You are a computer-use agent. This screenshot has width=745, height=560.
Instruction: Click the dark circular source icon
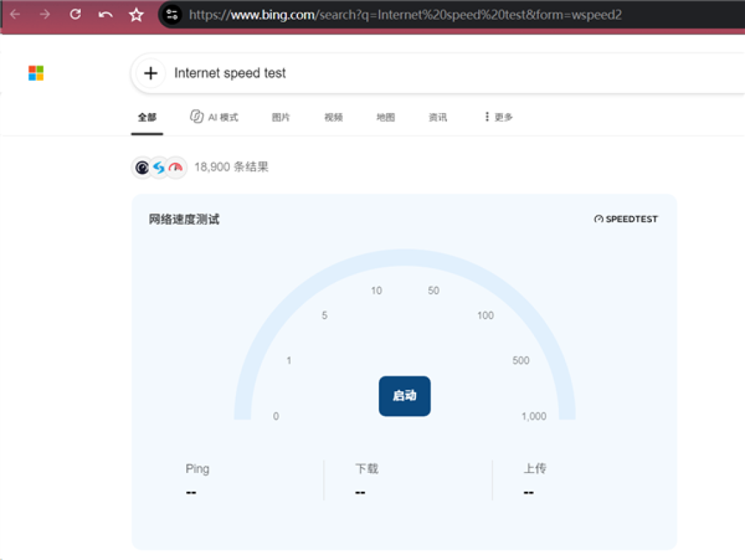tap(142, 167)
